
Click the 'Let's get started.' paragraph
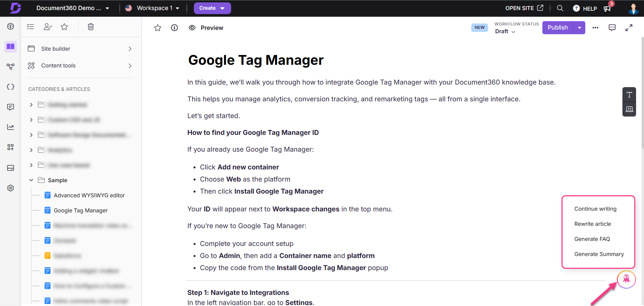pos(214,116)
